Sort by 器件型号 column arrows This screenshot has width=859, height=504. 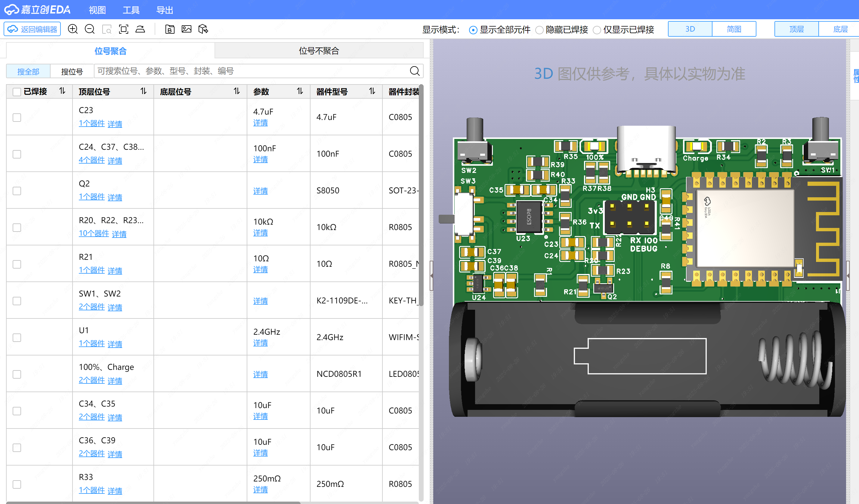(x=372, y=91)
